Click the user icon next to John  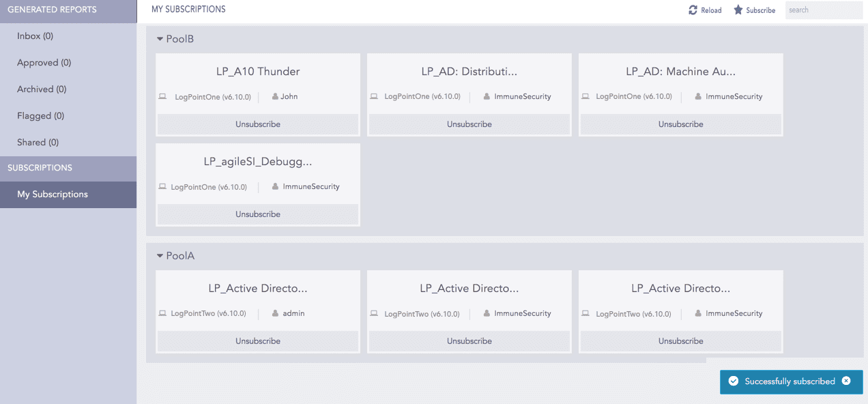tap(275, 97)
